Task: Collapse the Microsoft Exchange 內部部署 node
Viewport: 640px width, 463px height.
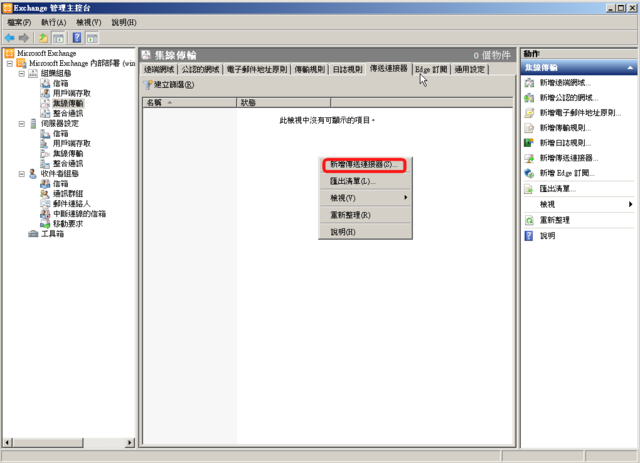Action: (10, 64)
